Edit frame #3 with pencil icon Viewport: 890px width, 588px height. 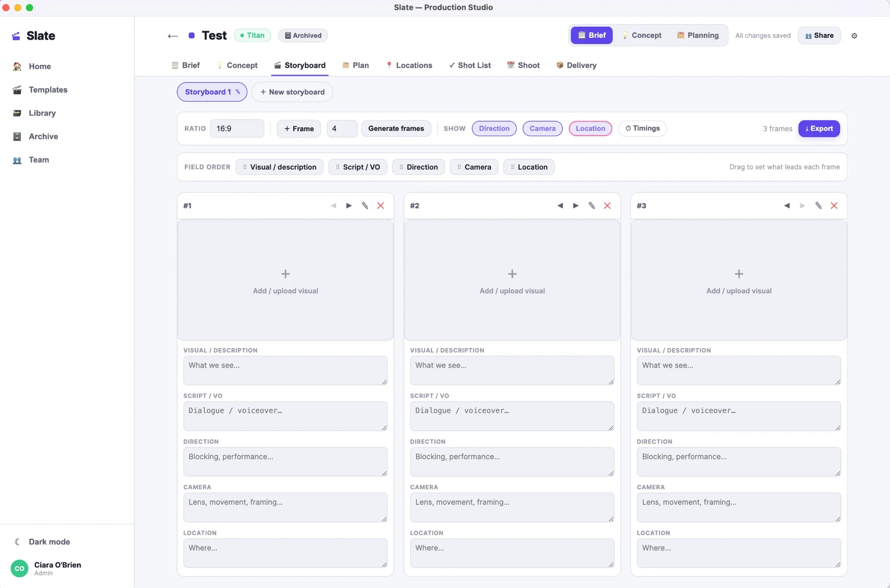coord(818,206)
